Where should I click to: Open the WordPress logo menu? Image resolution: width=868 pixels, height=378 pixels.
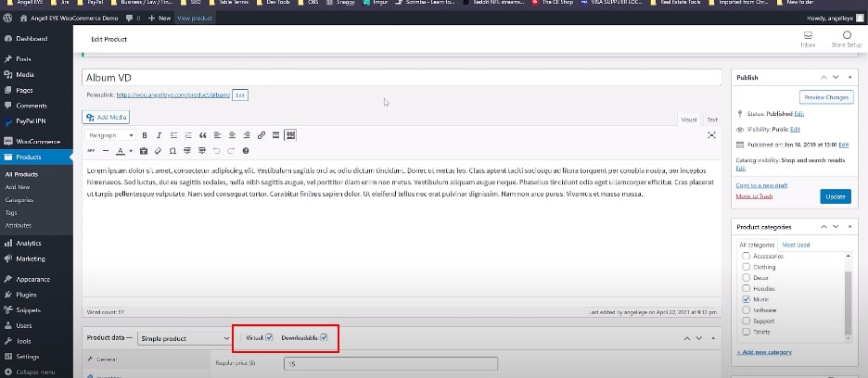(x=7, y=18)
